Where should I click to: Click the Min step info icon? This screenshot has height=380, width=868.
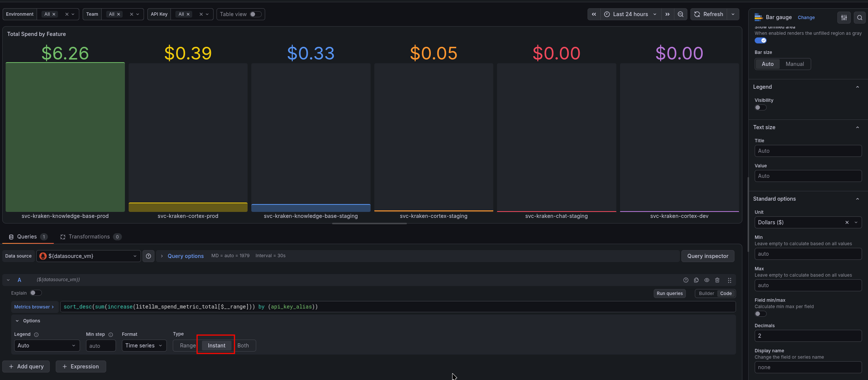pos(111,335)
